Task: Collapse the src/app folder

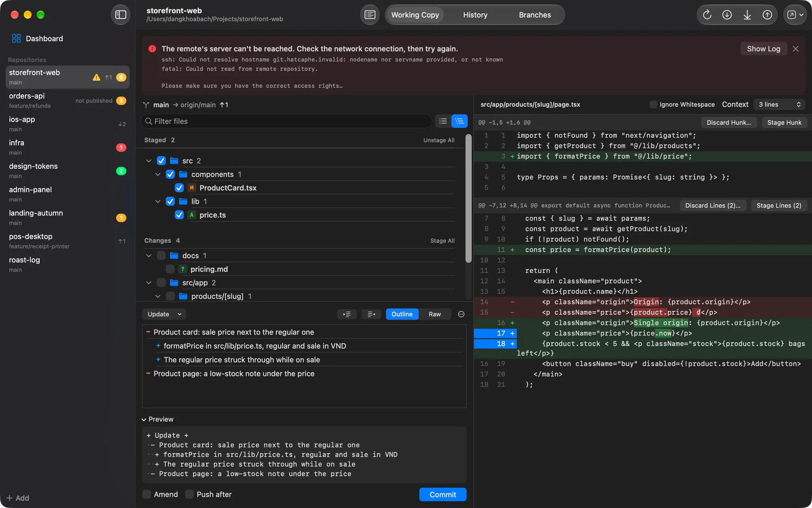Action: click(x=149, y=283)
